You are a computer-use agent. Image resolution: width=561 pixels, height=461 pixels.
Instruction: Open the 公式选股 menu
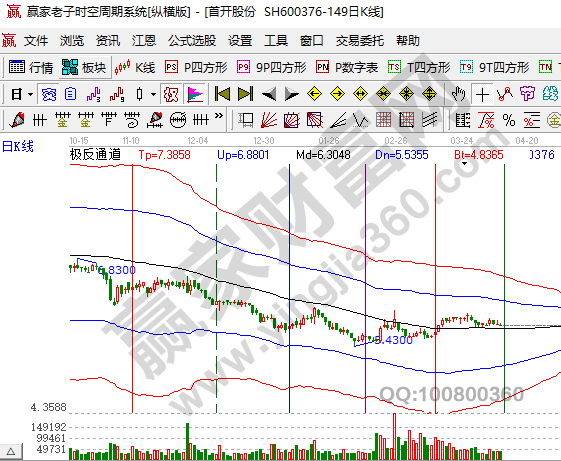tap(192, 40)
